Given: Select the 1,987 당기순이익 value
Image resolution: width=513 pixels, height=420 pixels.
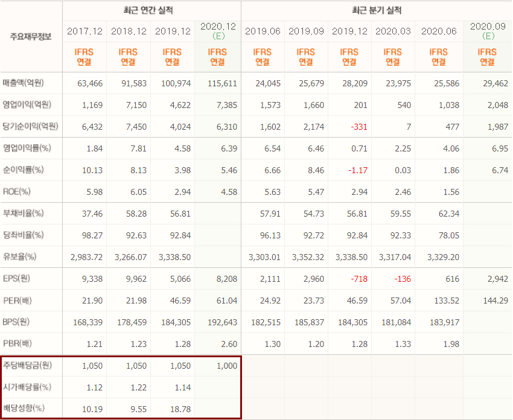Looking at the screenshot, I should click(498, 127).
